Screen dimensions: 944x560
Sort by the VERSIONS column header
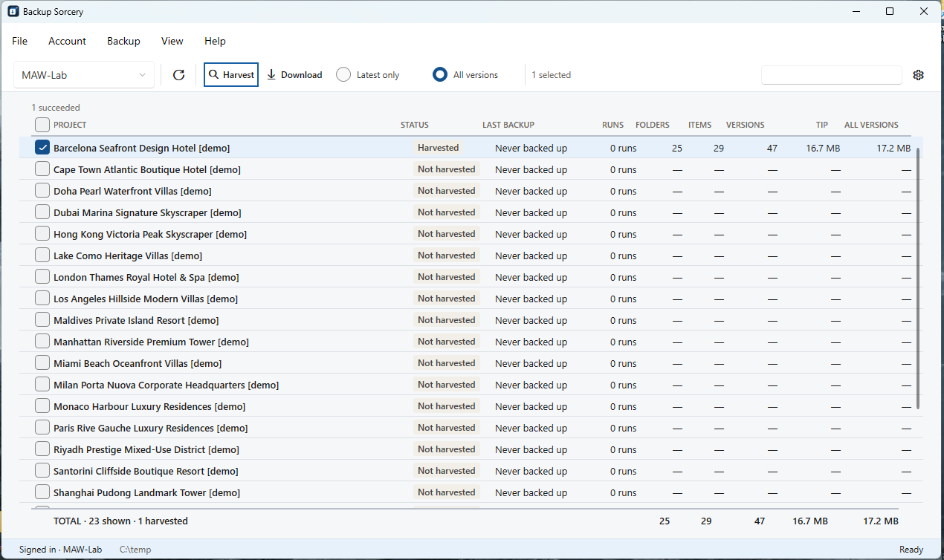(x=746, y=125)
